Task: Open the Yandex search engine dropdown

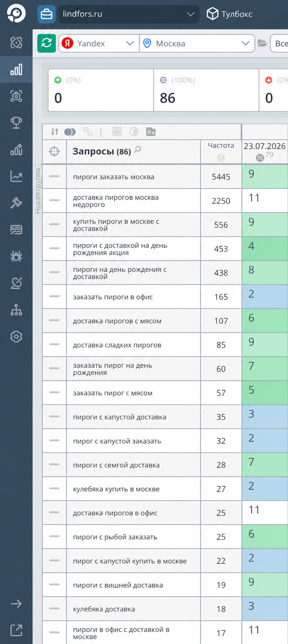Action: [x=99, y=44]
